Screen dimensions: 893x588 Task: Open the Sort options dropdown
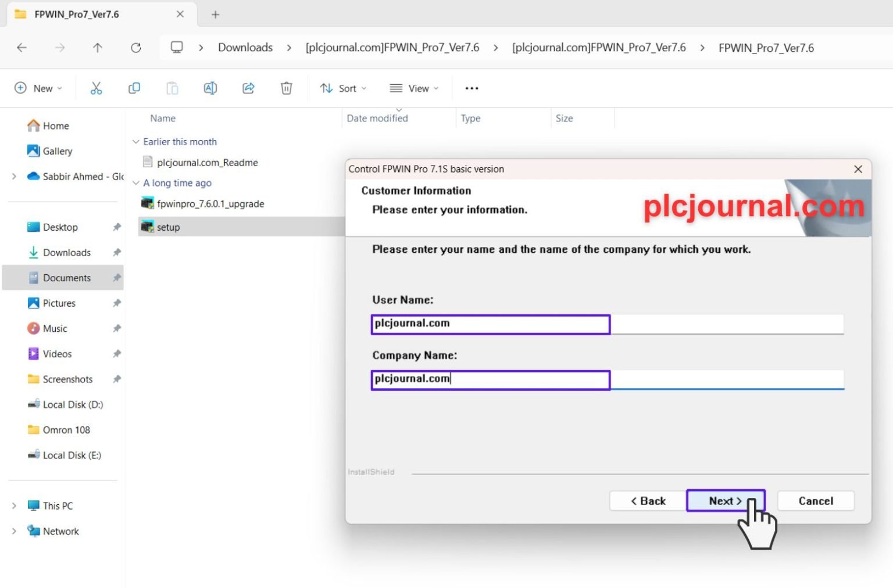343,88
